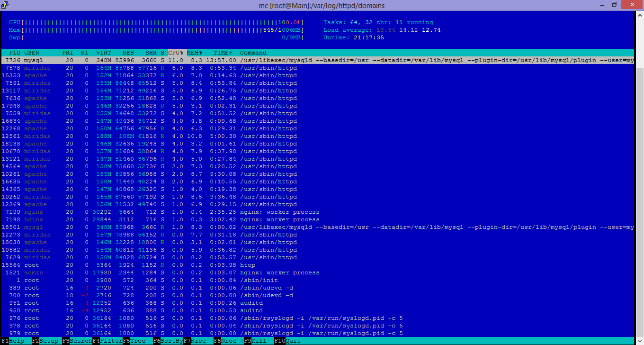Open the F6 SortBy option
The image size is (644, 345).
[x=168, y=341]
